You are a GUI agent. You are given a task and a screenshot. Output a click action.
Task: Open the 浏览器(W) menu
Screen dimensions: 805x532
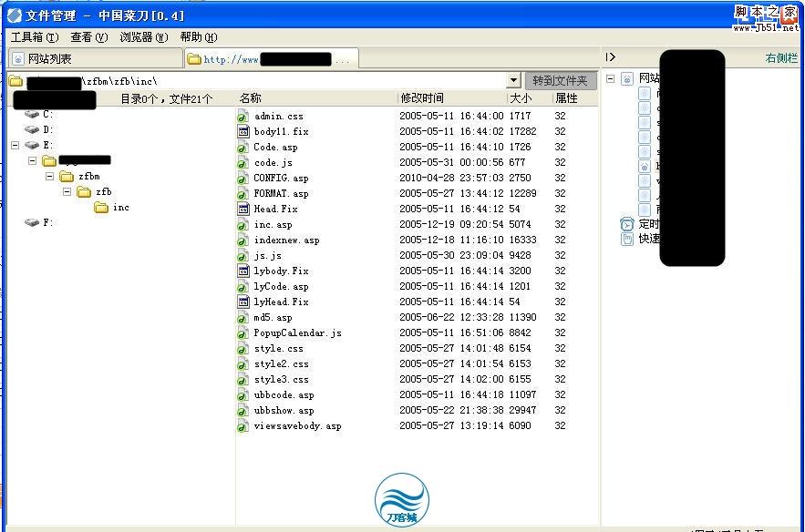[x=144, y=37]
